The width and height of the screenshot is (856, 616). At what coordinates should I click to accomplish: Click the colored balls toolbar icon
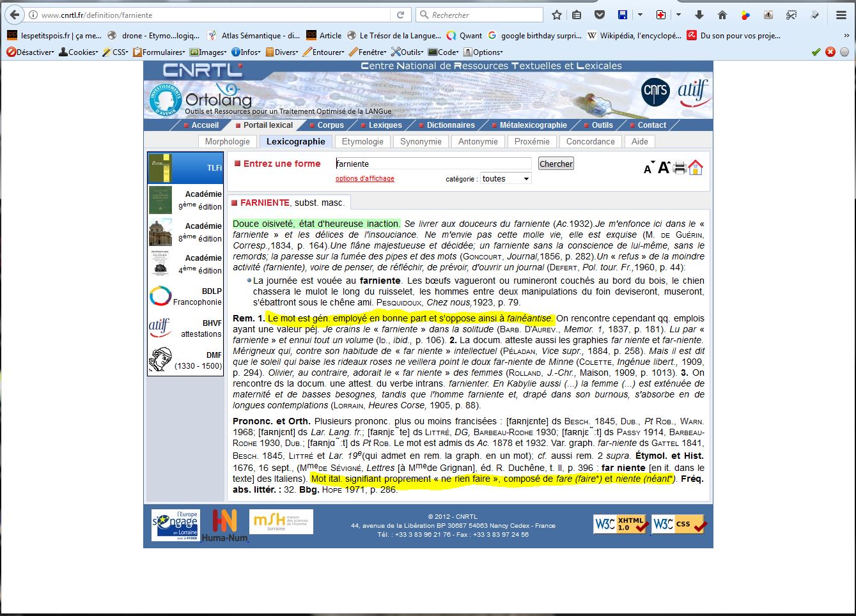point(745,15)
